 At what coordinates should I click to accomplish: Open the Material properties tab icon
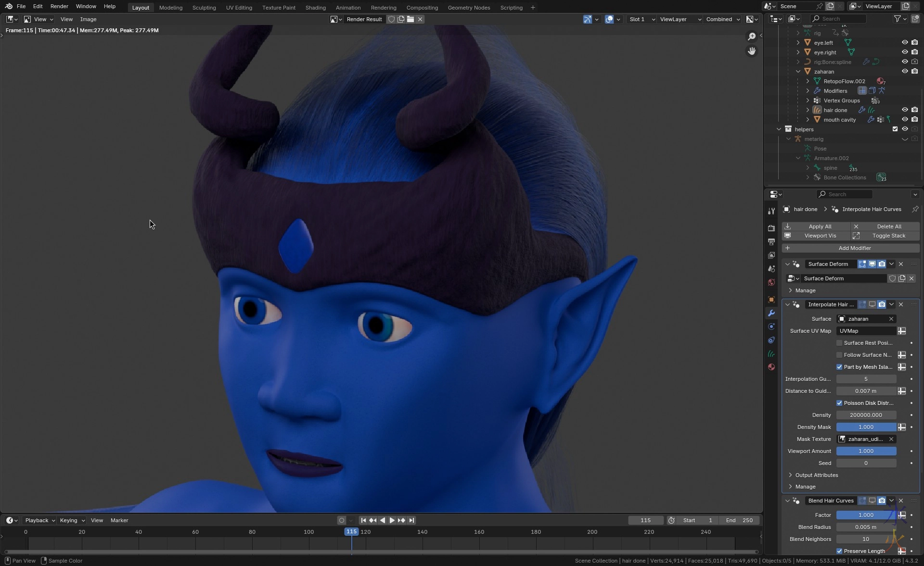771,367
